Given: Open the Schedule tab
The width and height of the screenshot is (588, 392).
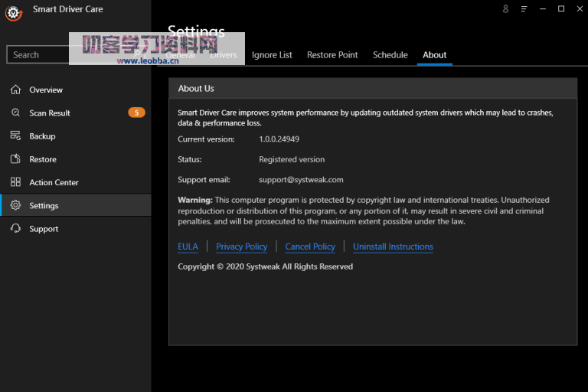Looking at the screenshot, I should click(x=390, y=55).
